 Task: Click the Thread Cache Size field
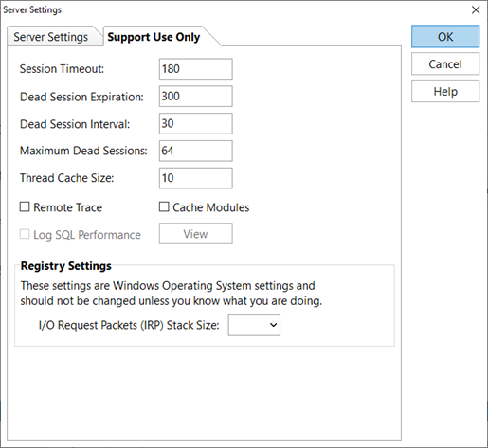click(196, 178)
